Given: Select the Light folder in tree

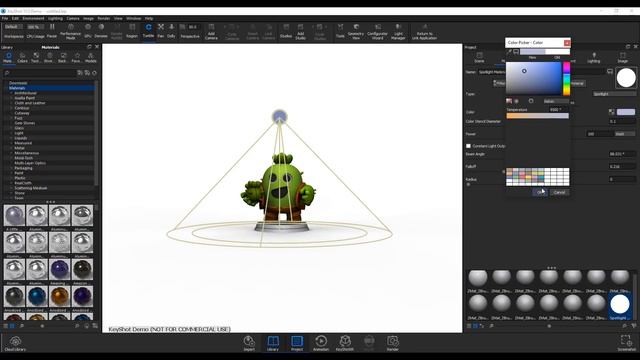Looking at the screenshot, I should click(19, 133).
